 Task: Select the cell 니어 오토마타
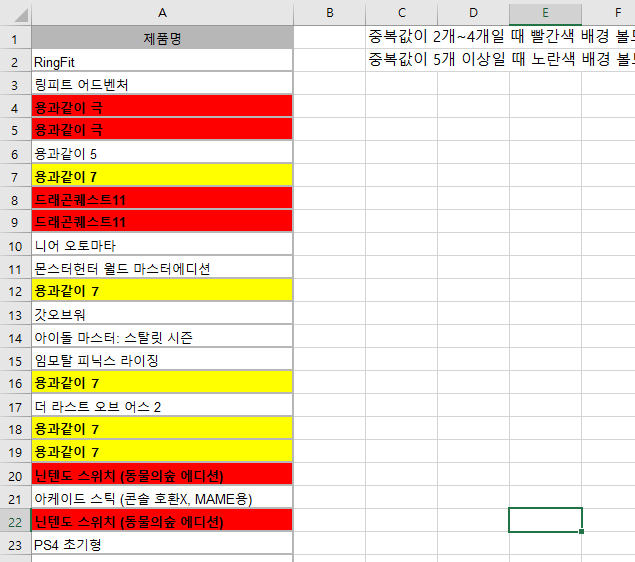tap(162, 245)
